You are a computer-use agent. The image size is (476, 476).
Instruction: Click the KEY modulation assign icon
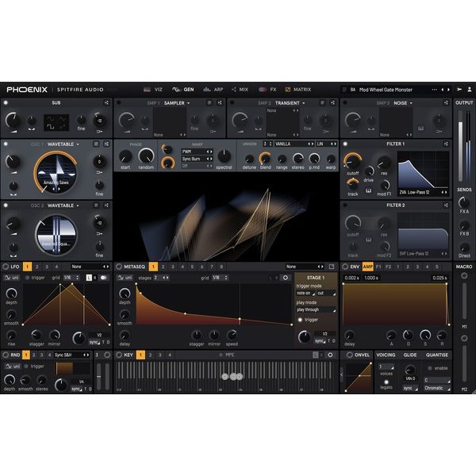point(119,355)
